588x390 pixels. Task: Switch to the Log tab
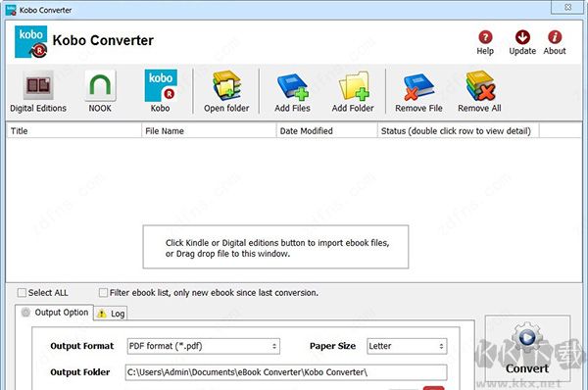point(111,314)
